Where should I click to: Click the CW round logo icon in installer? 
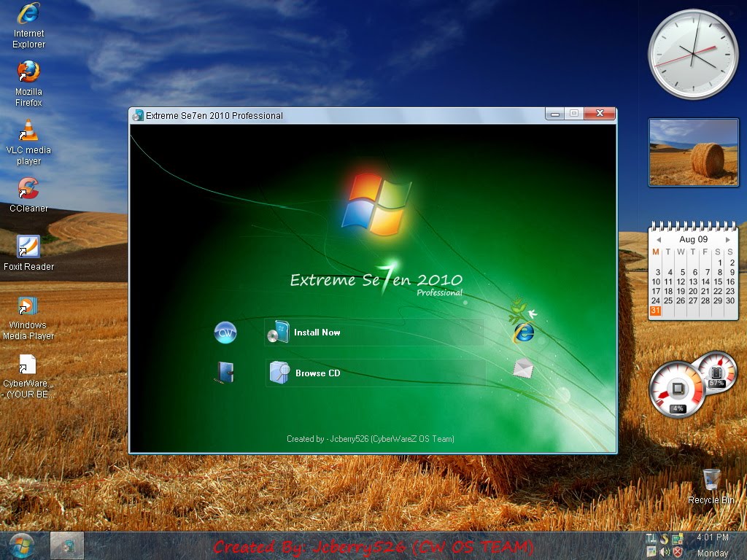pos(225,332)
